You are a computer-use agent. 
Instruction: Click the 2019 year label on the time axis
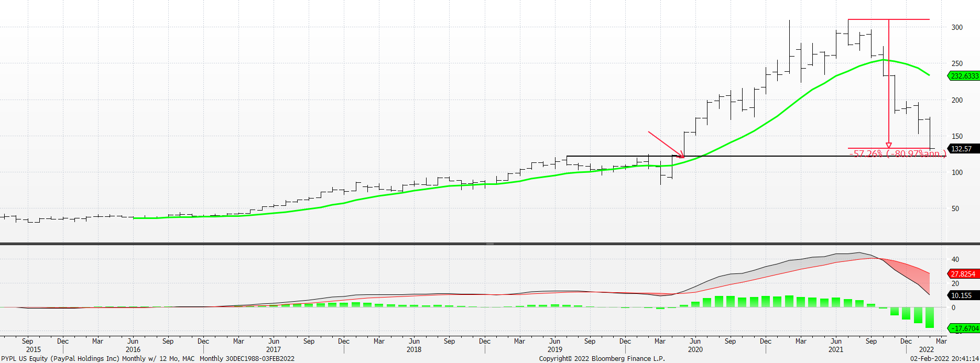pyautogui.click(x=555, y=349)
